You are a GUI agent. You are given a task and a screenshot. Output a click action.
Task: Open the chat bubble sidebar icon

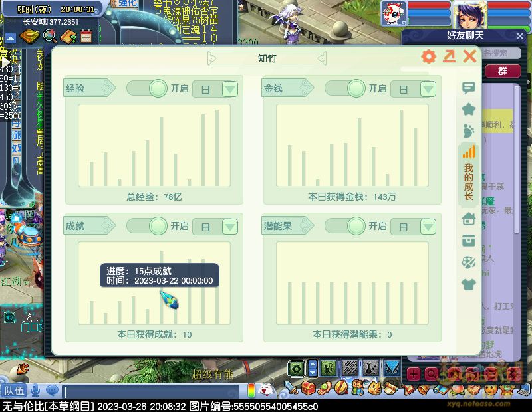click(469, 88)
